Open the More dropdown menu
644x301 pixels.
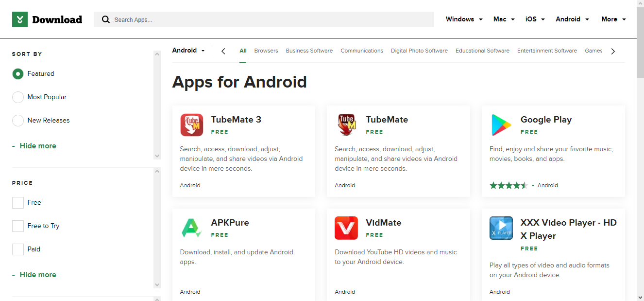pos(613,19)
